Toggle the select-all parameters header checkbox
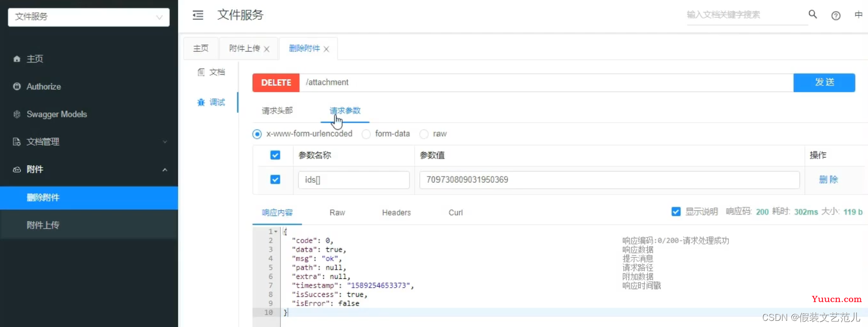The height and width of the screenshot is (327, 868). click(275, 155)
